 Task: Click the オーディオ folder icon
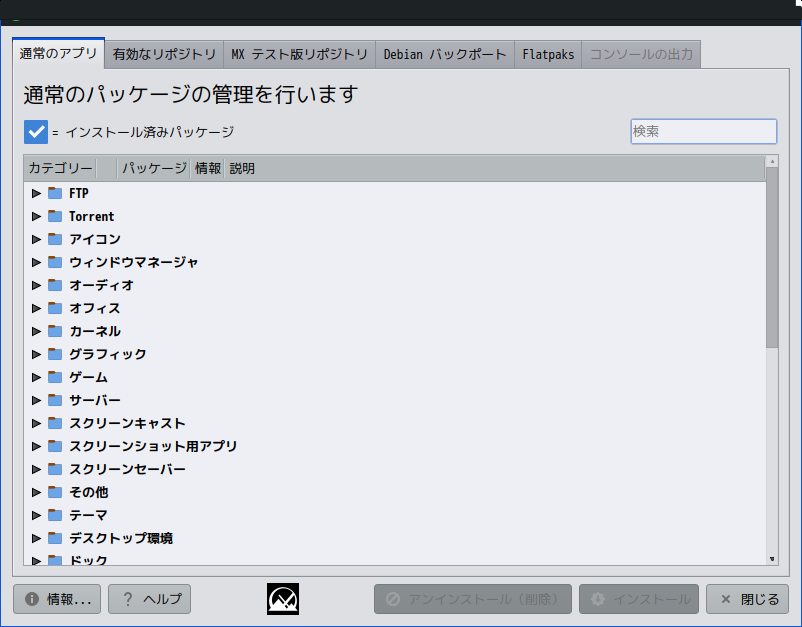tap(55, 285)
